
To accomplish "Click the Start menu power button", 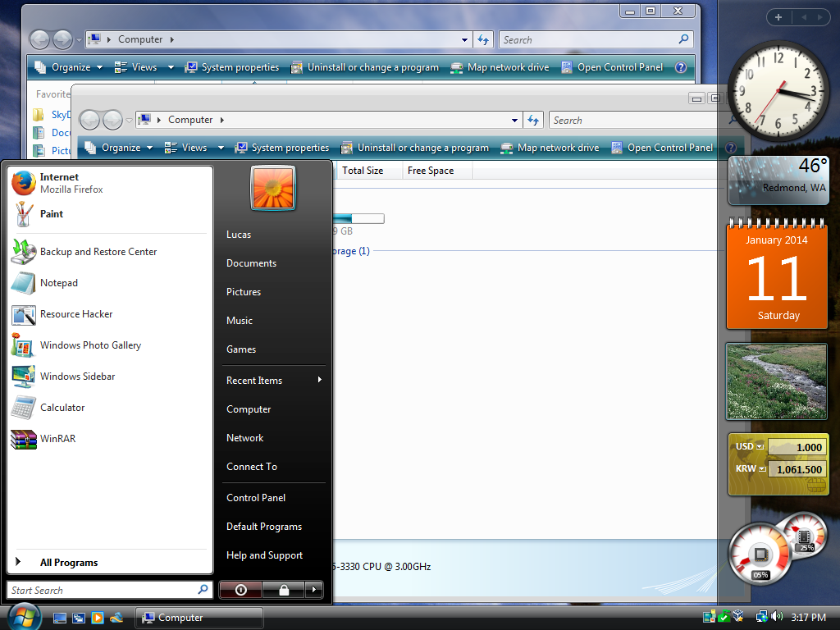I will [240, 590].
